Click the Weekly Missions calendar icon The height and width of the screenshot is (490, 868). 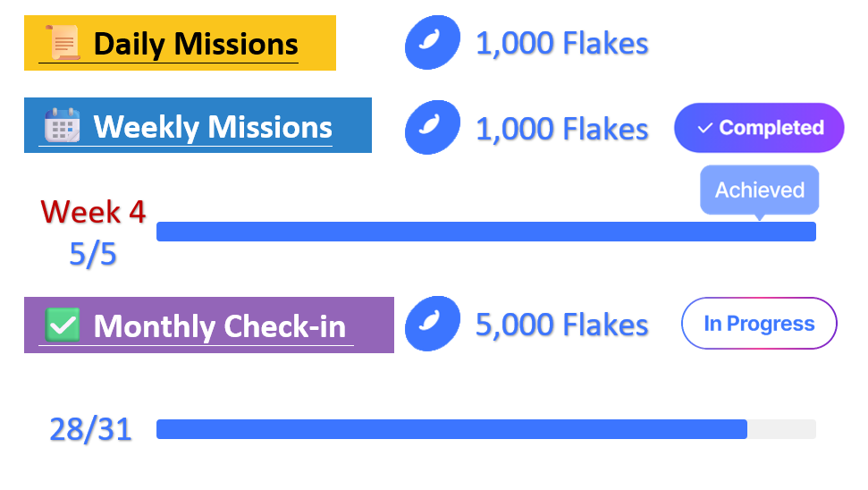pyautogui.click(x=63, y=126)
